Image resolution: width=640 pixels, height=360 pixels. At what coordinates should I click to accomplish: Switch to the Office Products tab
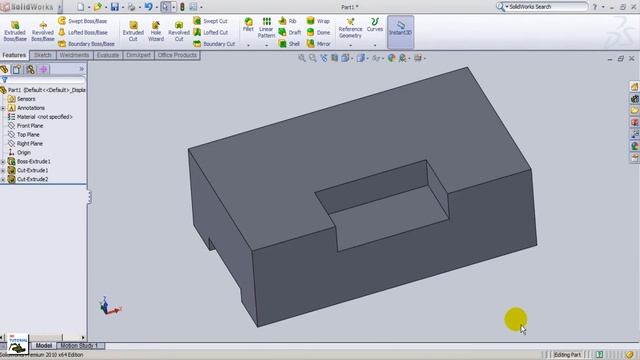tap(177, 55)
